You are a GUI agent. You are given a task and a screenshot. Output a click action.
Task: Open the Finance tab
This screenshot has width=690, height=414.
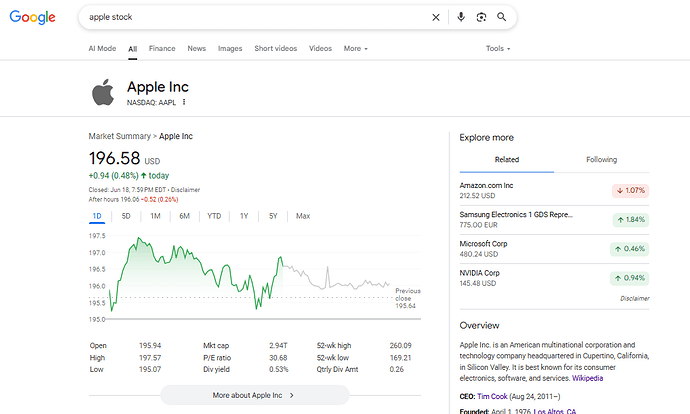pos(162,48)
